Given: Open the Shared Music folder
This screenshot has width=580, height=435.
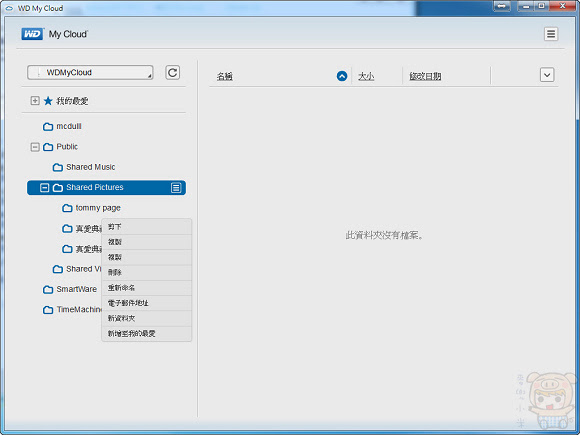Looking at the screenshot, I should pos(91,167).
